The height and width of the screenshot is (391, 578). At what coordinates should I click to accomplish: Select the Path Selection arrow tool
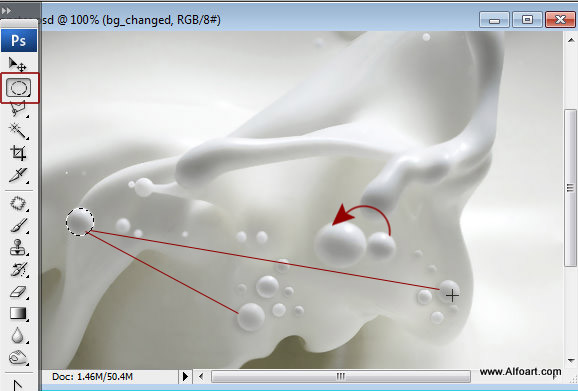point(17,384)
